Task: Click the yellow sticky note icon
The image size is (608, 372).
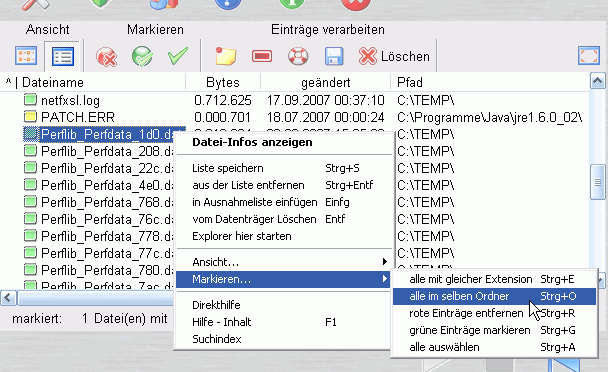Action: (226, 57)
